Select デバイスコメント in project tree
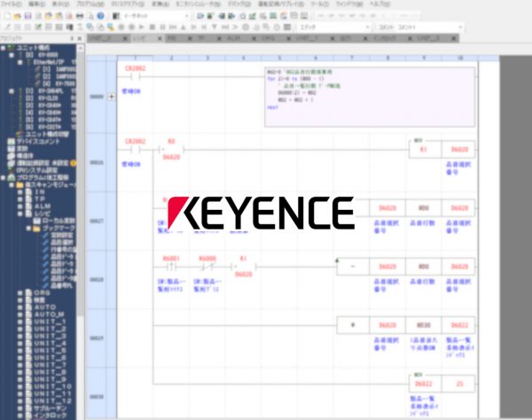This screenshot has height=420, width=532. coord(38,142)
